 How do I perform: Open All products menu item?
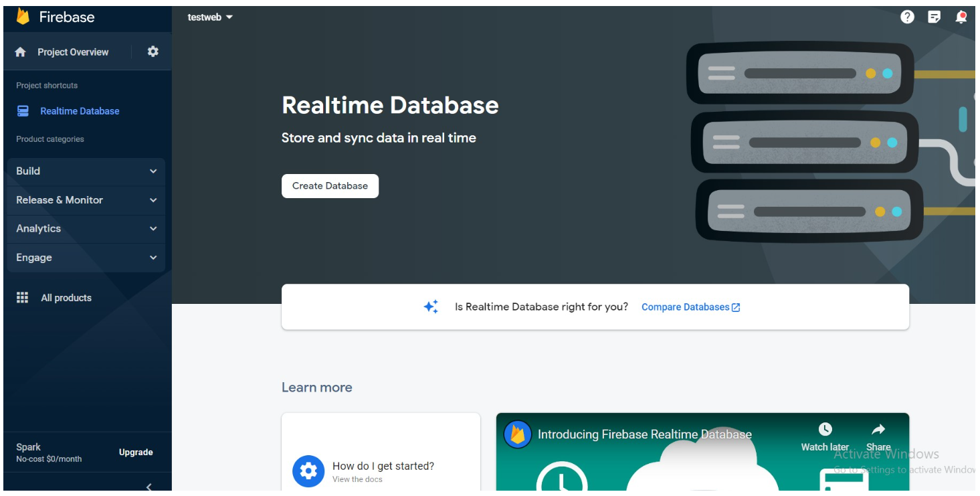click(x=66, y=298)
